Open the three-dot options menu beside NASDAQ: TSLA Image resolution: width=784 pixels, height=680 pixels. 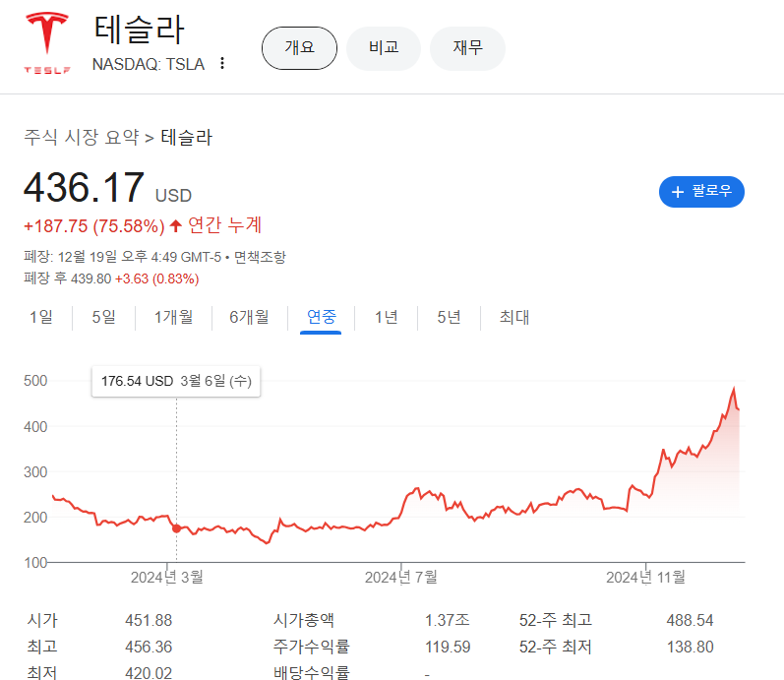[222, 64]
